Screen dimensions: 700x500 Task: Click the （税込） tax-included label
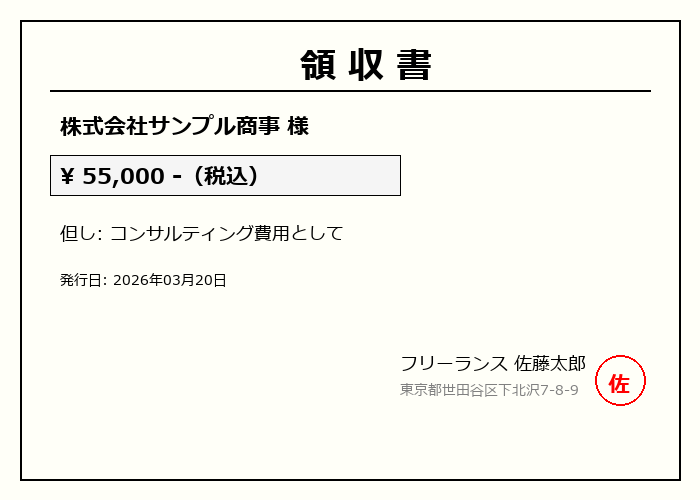point(228,177)
